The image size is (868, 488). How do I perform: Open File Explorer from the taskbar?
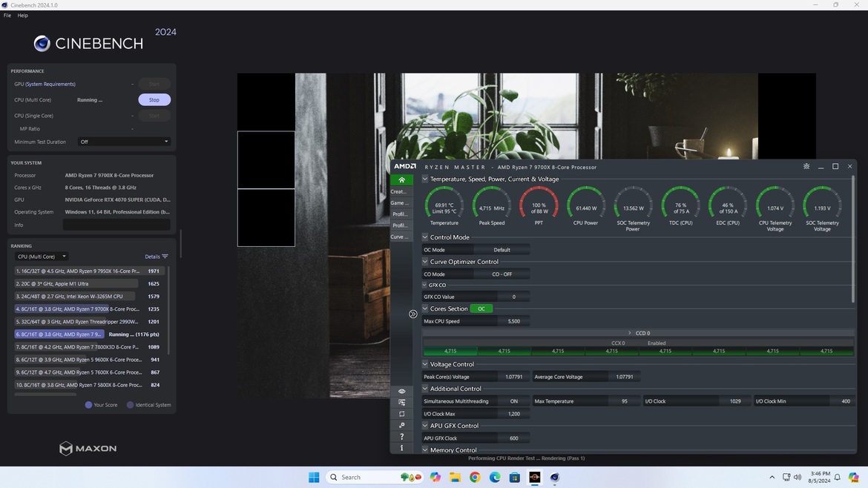455,477
